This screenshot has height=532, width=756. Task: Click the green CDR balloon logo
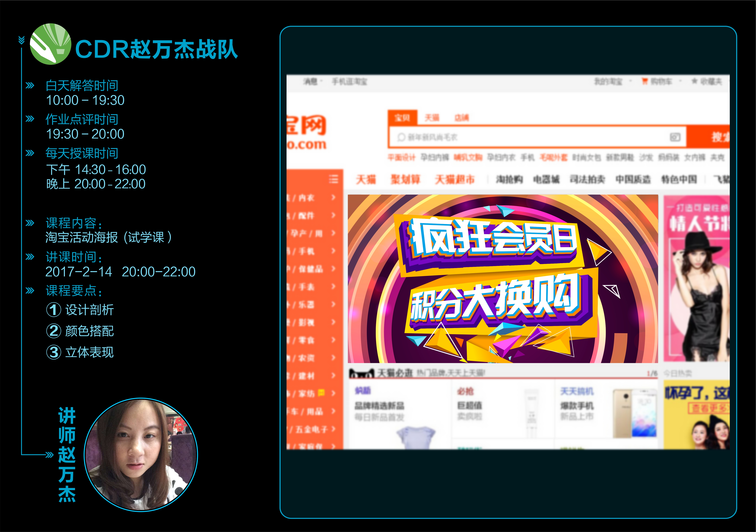coord(50,44)
